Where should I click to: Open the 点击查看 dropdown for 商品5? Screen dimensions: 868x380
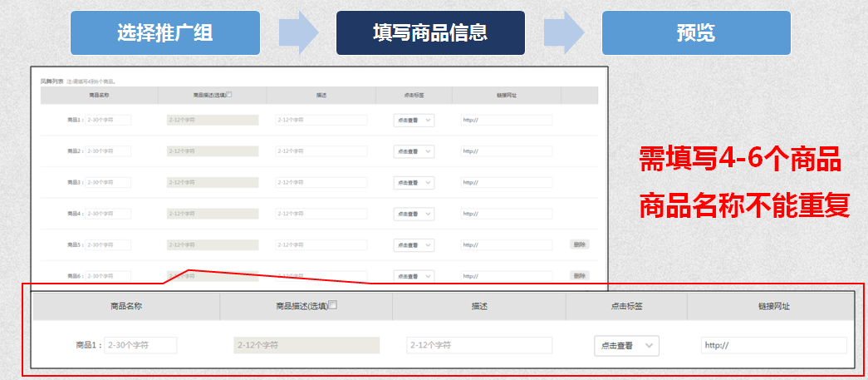click(x=414, y=245)
